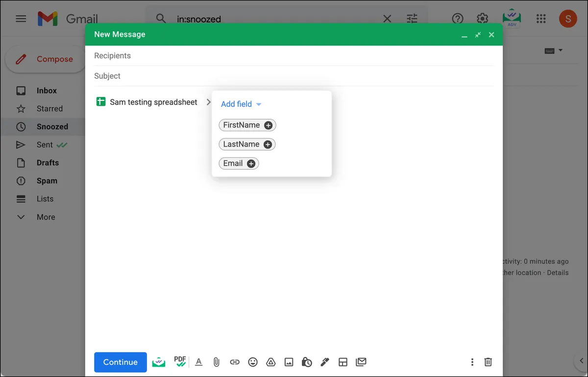
Task: Attach files using paperclip icon
Action: pos(216,362)
